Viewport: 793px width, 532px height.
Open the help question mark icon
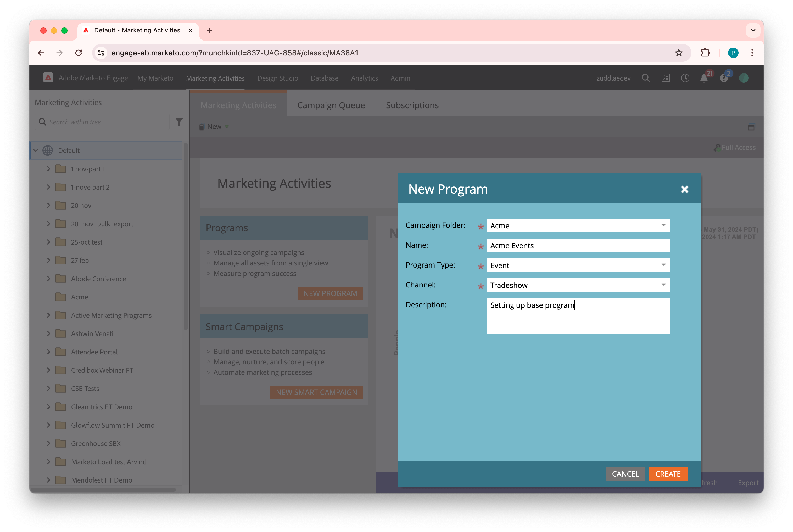click(x=723, y=78)
